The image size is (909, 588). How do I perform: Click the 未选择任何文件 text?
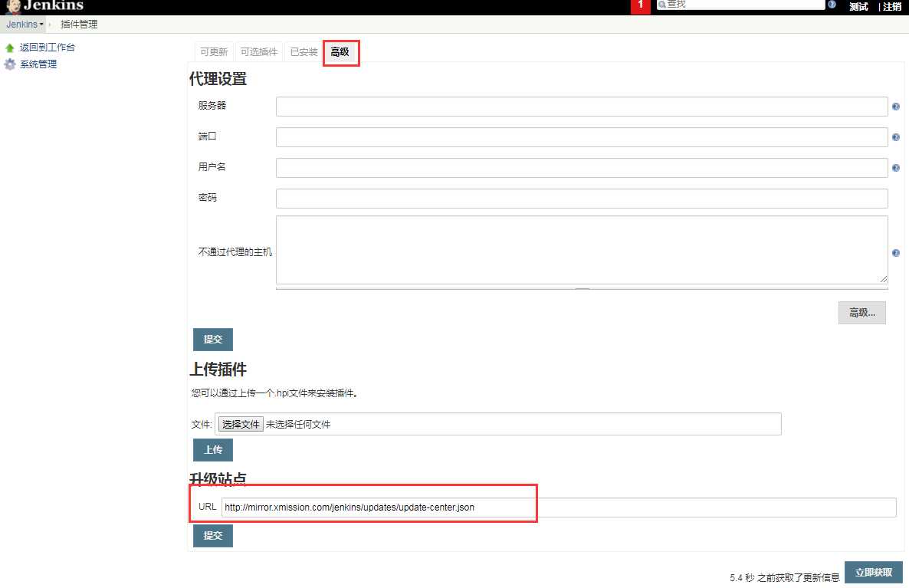(x=298, y=425)
